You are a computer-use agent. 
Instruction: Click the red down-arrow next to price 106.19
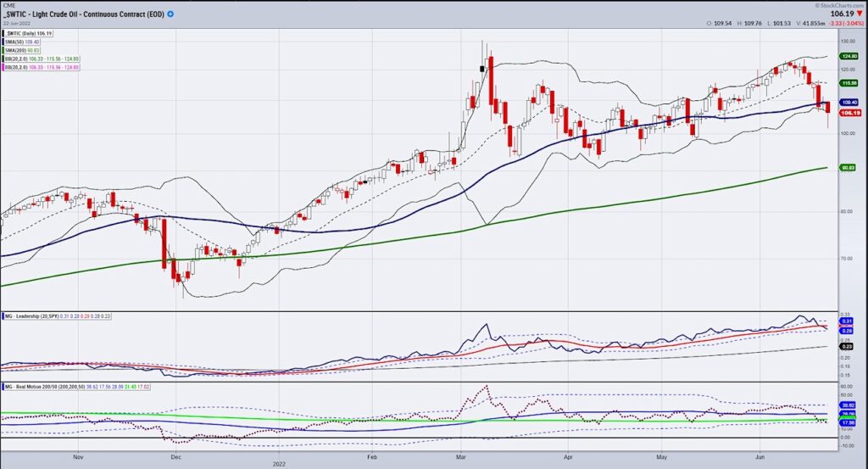click(860, 14)
